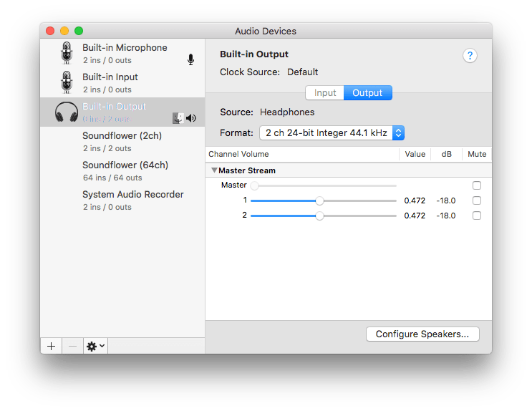The image size is (532, 411).
Task: Toggle Master channel mute checkbox
Action: (477, 185)
